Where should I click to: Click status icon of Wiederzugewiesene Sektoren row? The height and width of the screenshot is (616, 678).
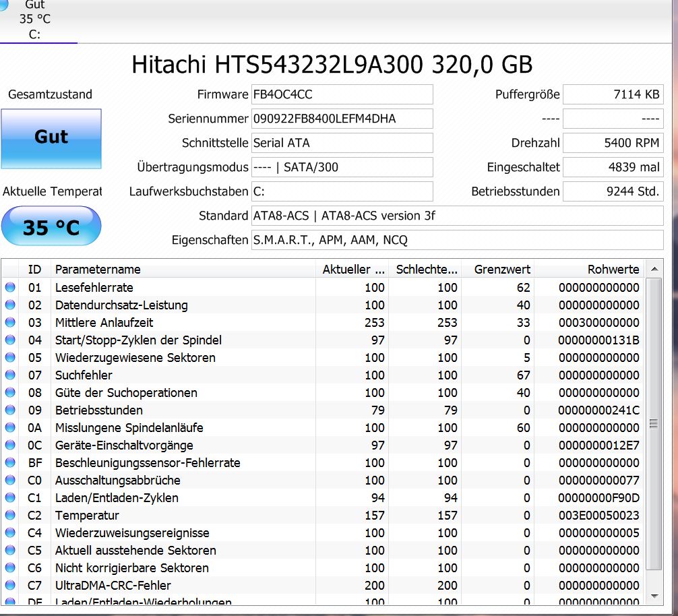click(10, 357)
